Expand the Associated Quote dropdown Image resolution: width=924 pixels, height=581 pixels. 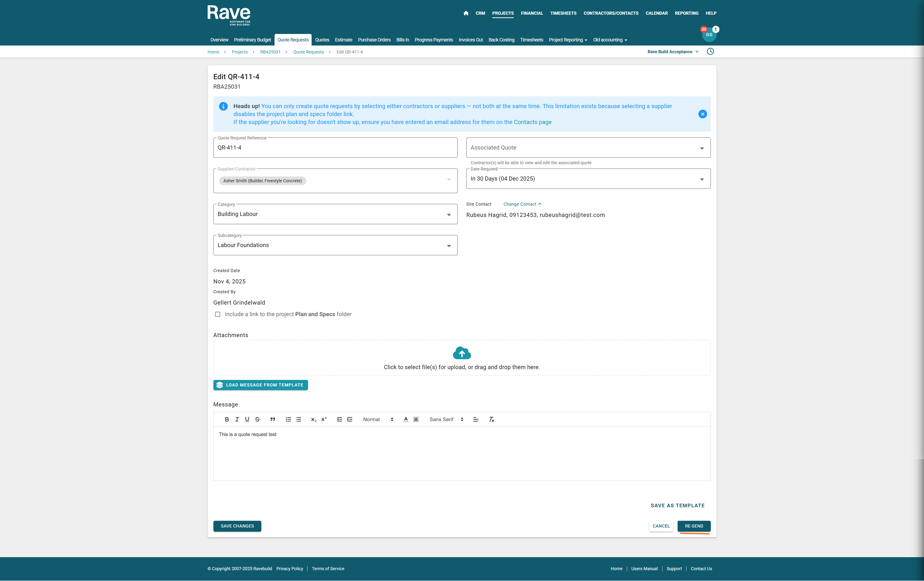tap(701, 148)
